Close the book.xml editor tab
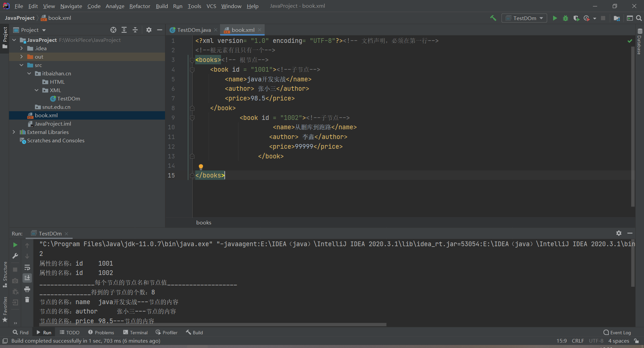 click(260, 30)
